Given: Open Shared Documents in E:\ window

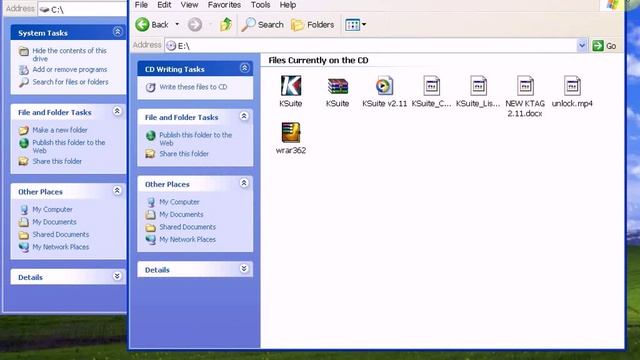Looking at the screenshot, I should click(187, 227).
